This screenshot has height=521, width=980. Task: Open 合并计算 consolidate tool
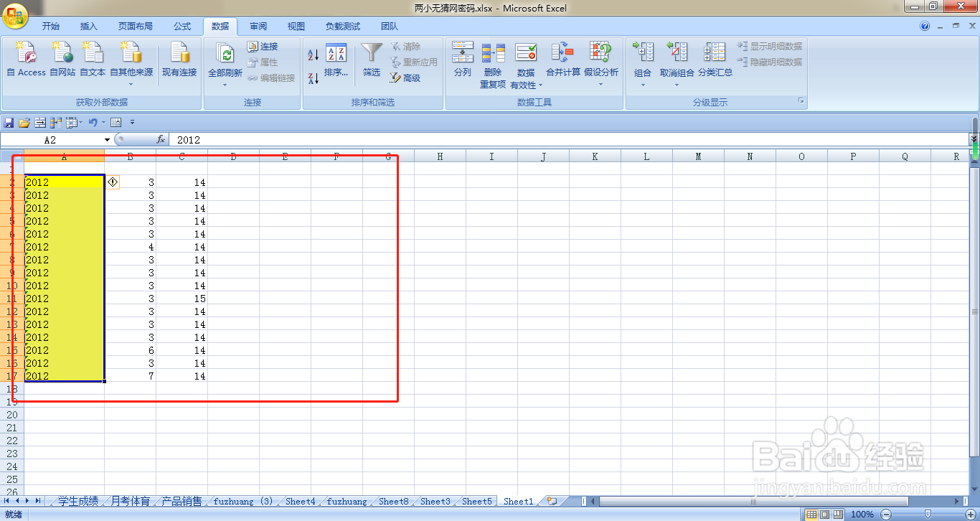(563, 59)
